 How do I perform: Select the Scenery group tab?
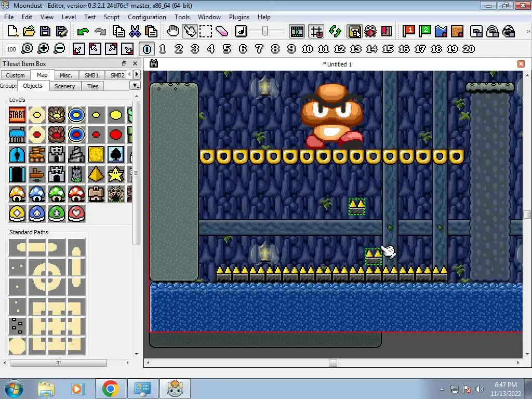[x=65, y=86]
